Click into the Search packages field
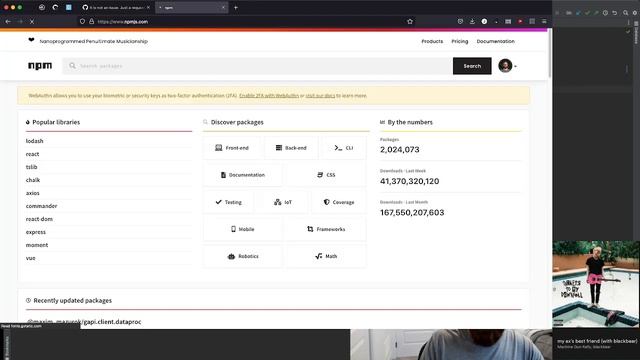Image resolution: width=640 pixels, height=360 pixels. [258, 66]
